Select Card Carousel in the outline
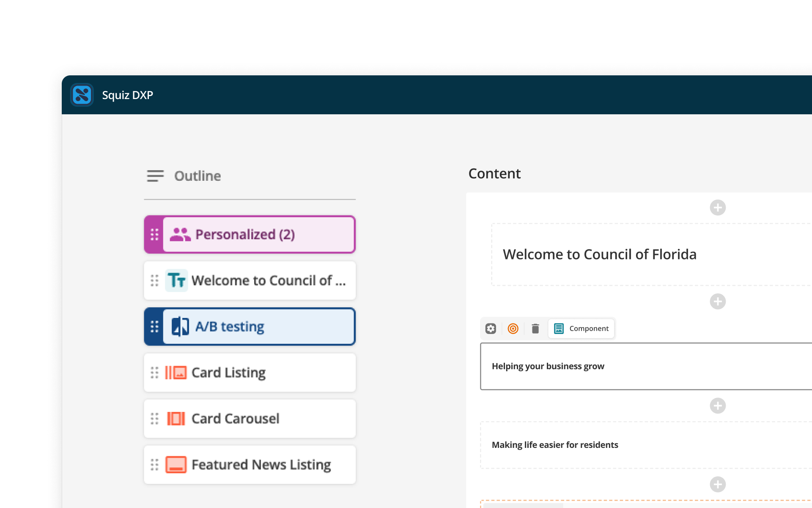The height and width of the screenshot is (508, 812). [x=250, y=419]
